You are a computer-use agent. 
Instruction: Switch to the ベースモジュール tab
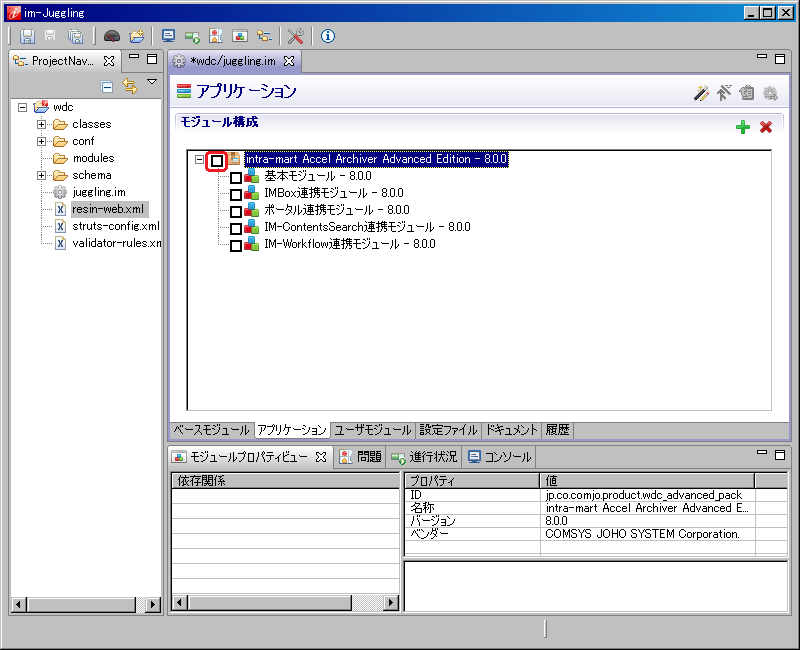211,430
